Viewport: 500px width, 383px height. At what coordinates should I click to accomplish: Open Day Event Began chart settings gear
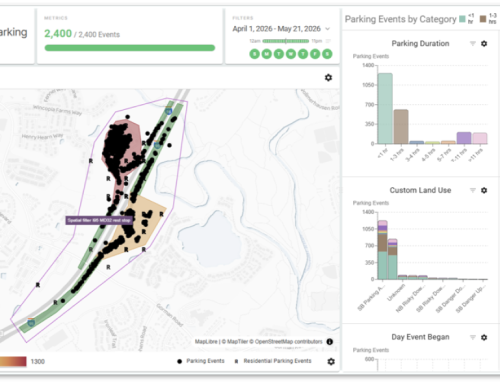point(484,337)
